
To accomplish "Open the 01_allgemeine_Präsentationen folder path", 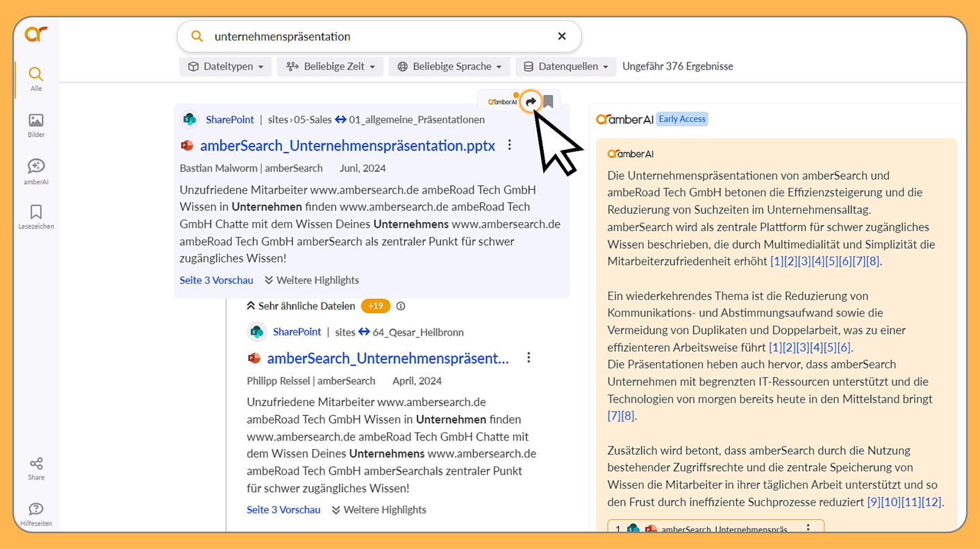I will [417, 119].
